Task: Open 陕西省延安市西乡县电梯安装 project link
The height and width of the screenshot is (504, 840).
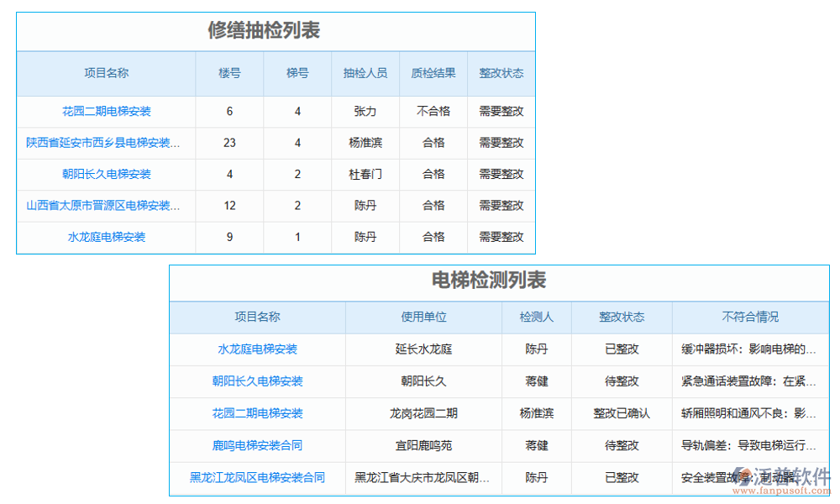Action: [x=104, y=143]
